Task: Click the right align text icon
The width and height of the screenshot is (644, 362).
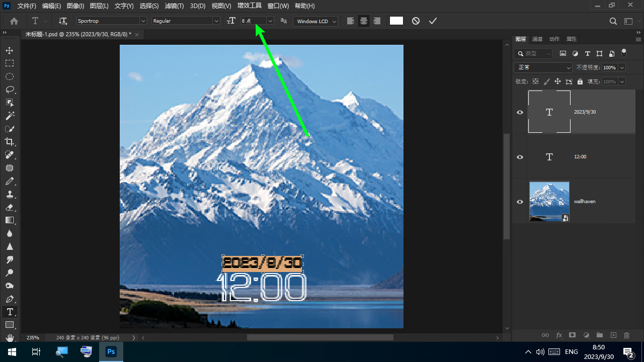Action: [x=377, y=21]
